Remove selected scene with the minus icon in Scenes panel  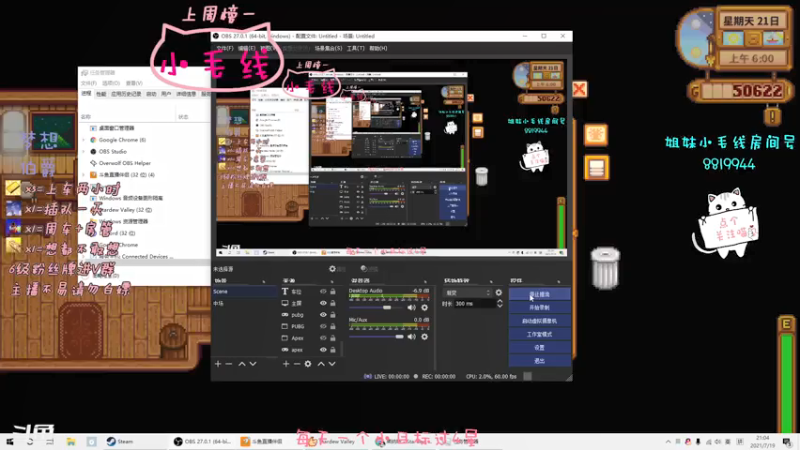229,364
